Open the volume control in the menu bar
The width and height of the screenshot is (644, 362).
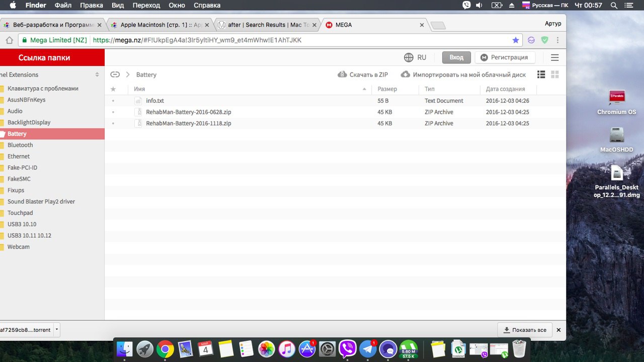coord(479,5)
